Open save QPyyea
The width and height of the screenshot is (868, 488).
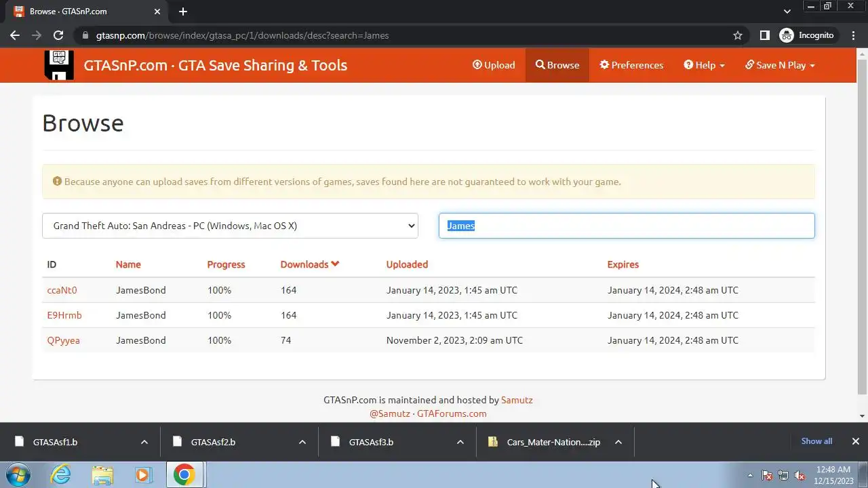coord(63,340)
